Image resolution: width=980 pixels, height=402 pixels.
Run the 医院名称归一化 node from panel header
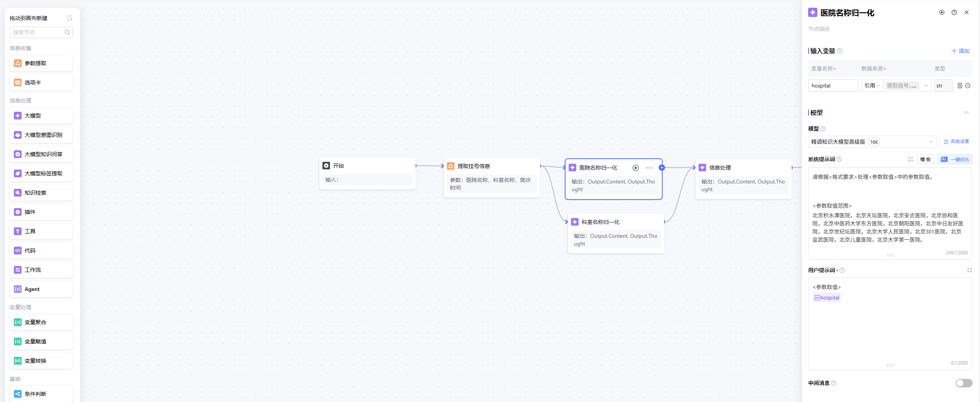tap(941, 12)
